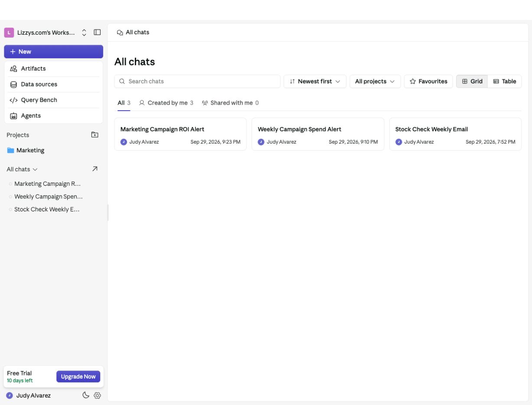Screen dimensions: 532x405
Task: Click the arrow icon beside All chats
Action: pos(95,169)
